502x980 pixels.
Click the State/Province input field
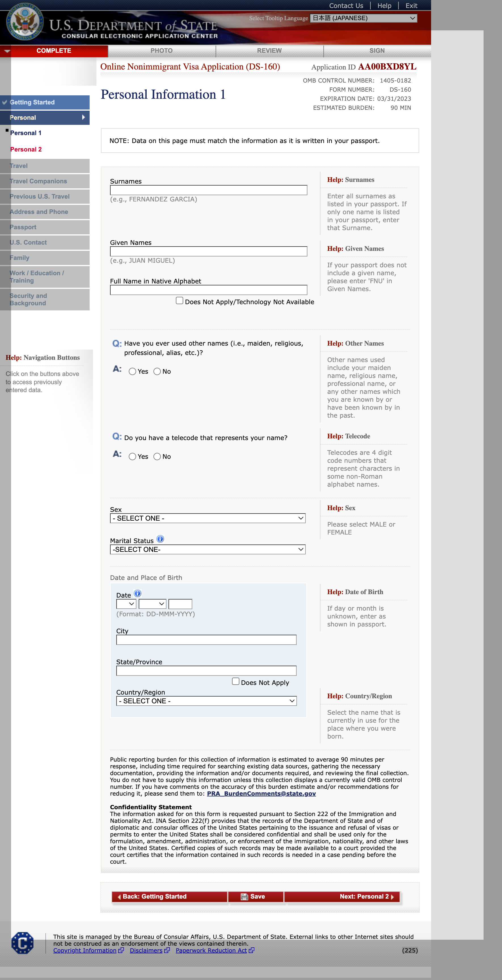(206, 671)
